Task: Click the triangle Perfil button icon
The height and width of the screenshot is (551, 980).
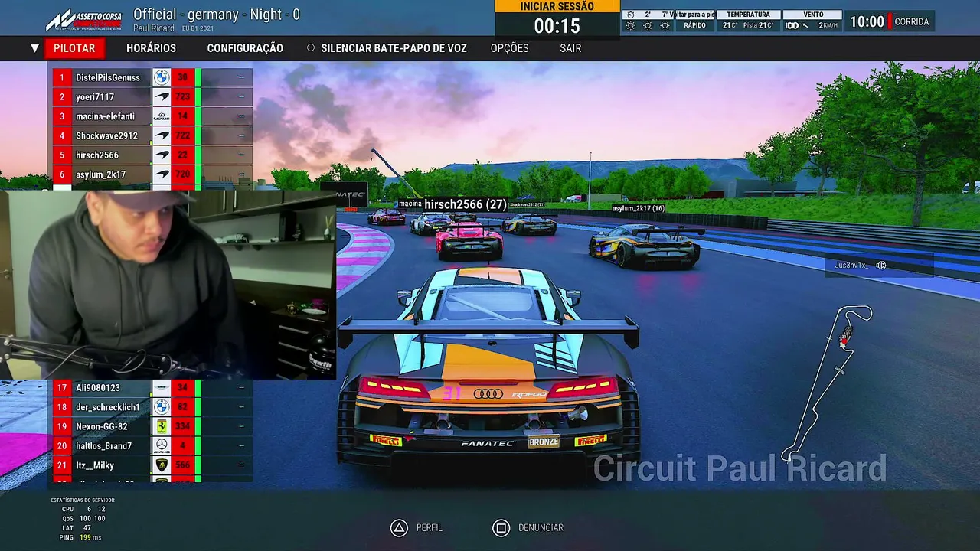Action: pyautogui.click(x=398, y=527)
